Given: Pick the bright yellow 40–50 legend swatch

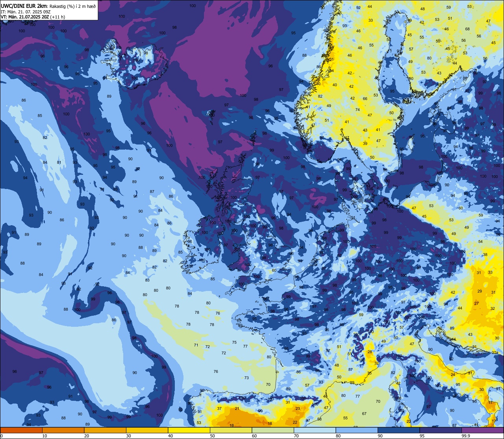Looking at the screenshot, I should (x=189, y=430).
